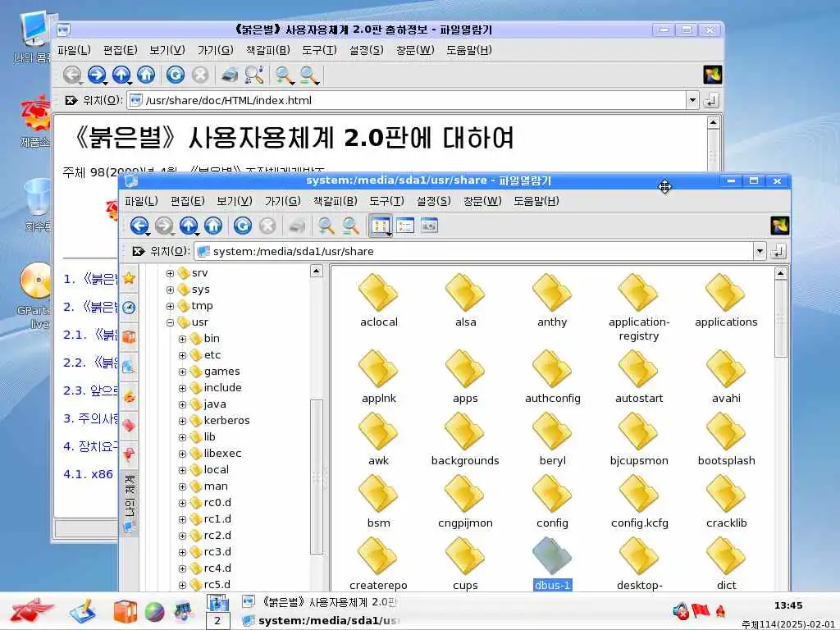Viewport: 840px width, 630px height.
Task: Open the 도움말(H) menu in the back window
Action: (468, 50)
